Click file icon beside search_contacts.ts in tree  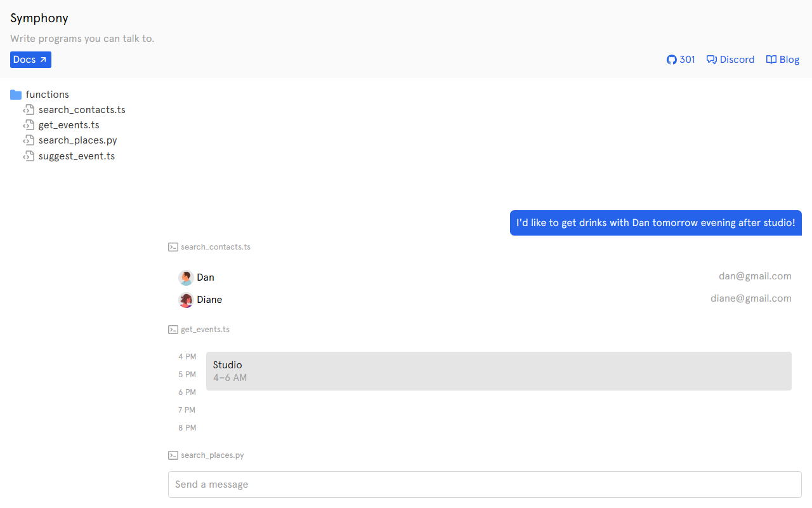point(29,110)
